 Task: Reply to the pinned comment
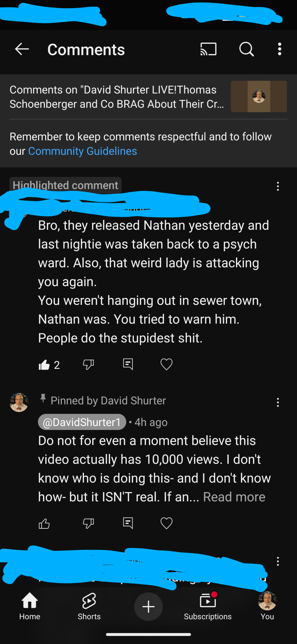coord(128,523)
